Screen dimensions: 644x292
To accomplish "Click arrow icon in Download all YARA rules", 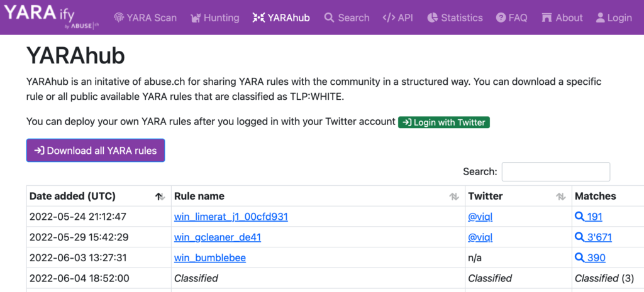I will pos(39,151).
